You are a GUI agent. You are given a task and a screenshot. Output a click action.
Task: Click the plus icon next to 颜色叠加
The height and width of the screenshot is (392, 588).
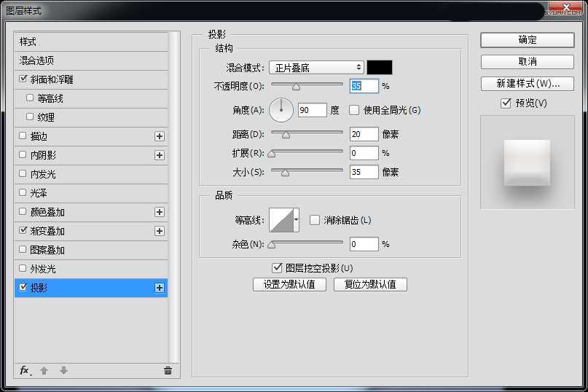coord(160,212)
